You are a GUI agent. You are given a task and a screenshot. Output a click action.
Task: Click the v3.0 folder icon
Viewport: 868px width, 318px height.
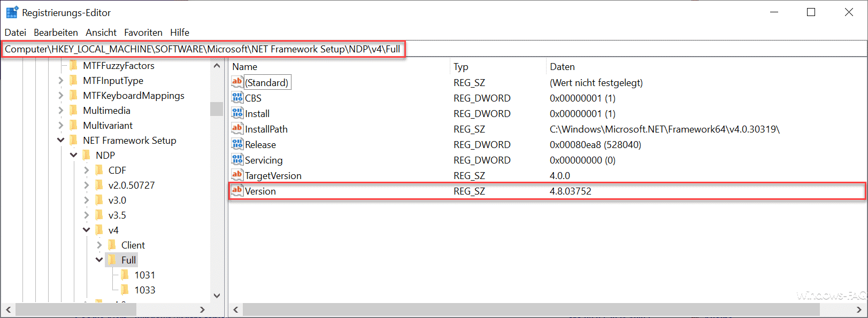(99, 200)
